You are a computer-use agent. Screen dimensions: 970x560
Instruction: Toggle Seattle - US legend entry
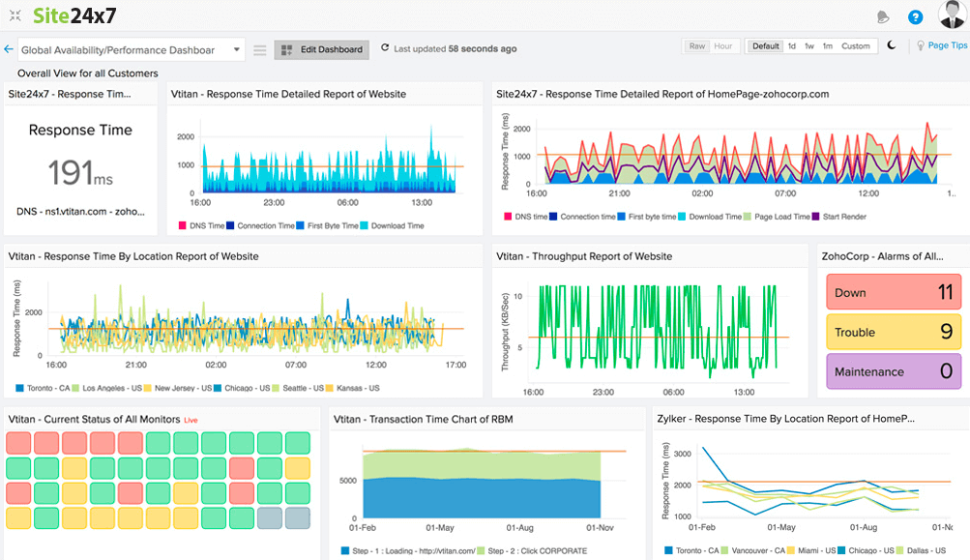pyautogui.click(x=298, y=388)
